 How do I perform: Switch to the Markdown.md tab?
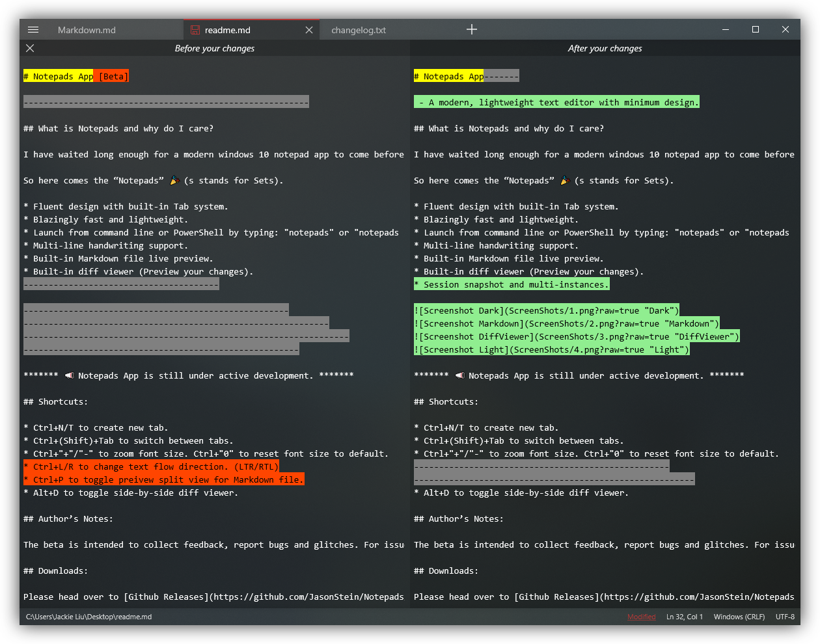pos(87,30)
